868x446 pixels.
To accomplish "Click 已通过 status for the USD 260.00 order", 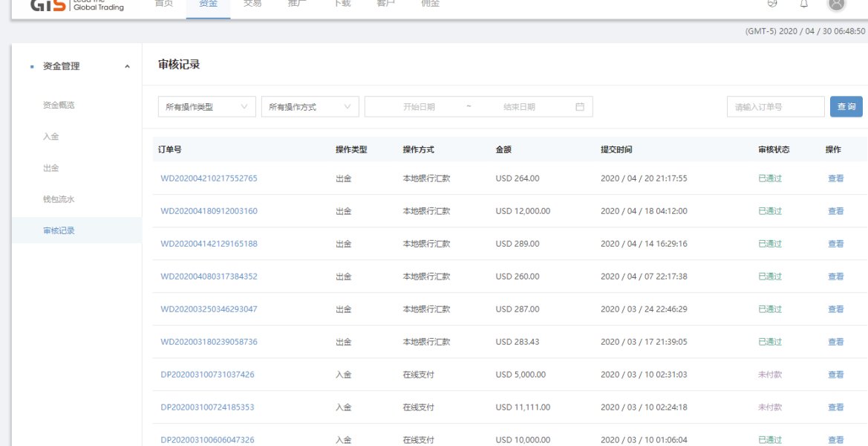I will click(770, 277).
